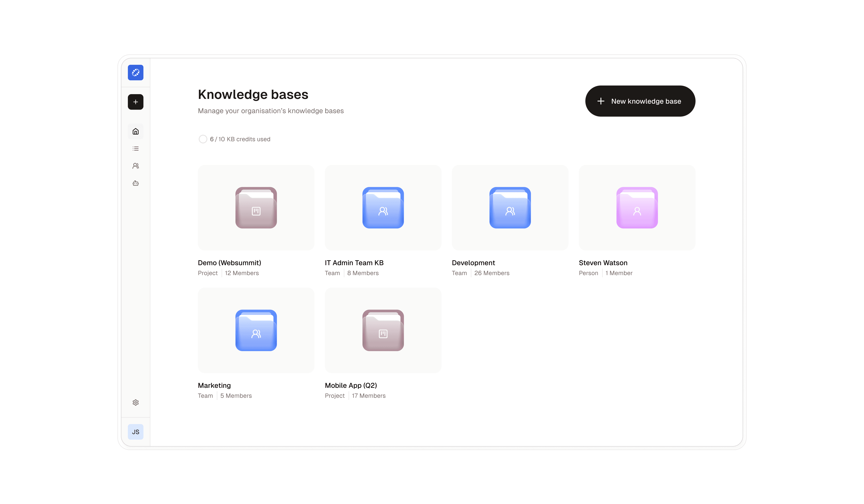The height and width of the screenshot is (504, 864).
Task: Open the settings gear icon
Action: [135, 403]
